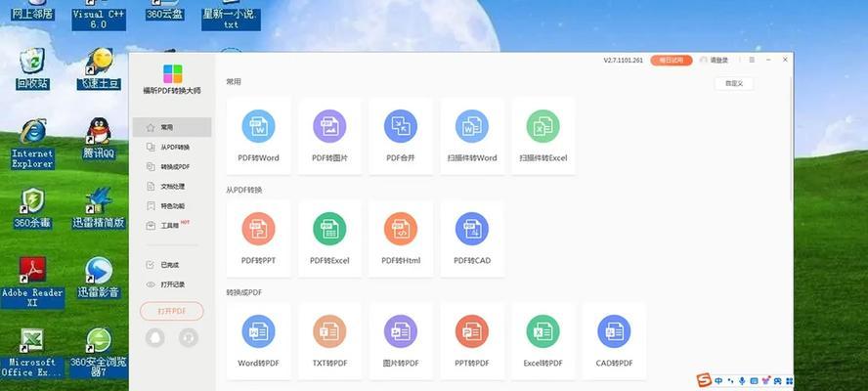The image size is (868, 391).
Task: Open the PDF合并 merge tool
Action: (x=401, y=136)
